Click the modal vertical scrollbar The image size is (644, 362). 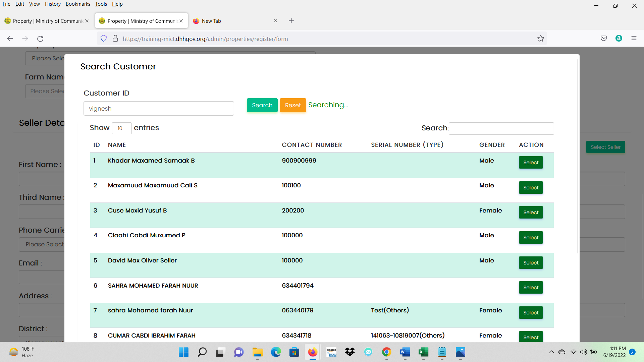[578, 156]
